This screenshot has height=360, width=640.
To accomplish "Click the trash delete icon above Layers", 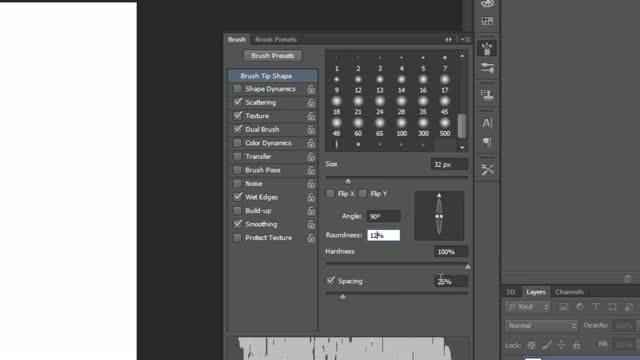I will point(628,278).
